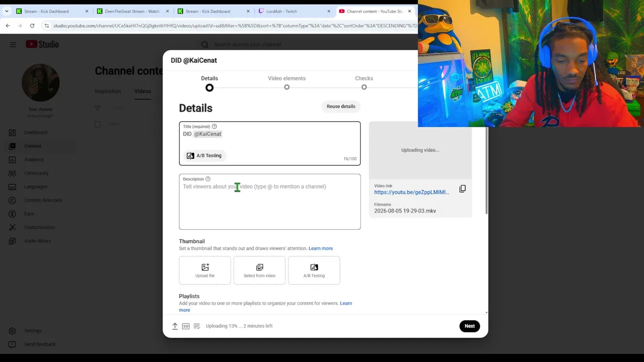Open Analytics in the sidebar

[34, 159]
